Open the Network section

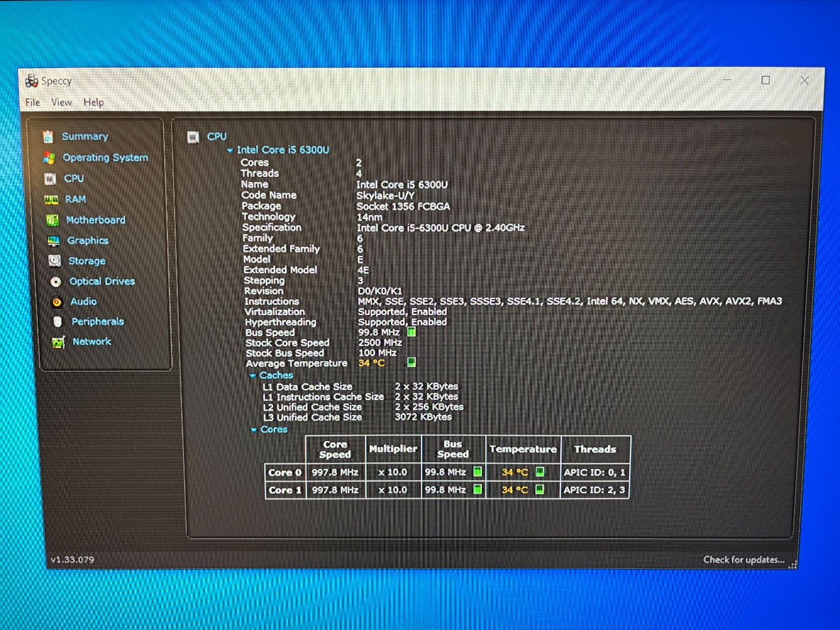coord(92,341)
